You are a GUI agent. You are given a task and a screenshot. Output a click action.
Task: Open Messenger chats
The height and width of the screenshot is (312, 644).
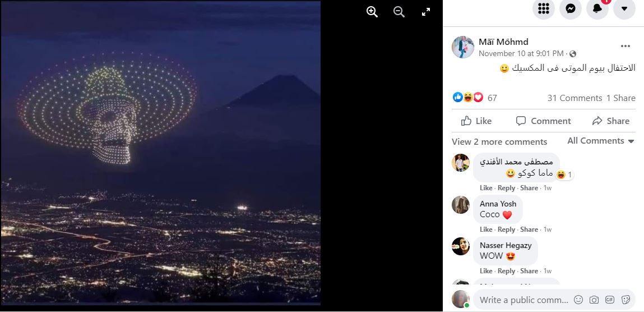(x=571, y=8)
